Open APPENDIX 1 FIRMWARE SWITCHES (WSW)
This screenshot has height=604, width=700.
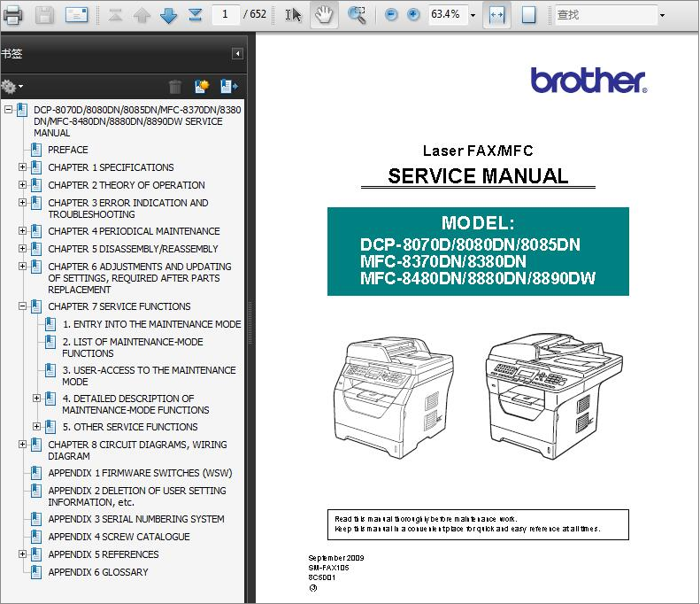click(x=140, y=473)
